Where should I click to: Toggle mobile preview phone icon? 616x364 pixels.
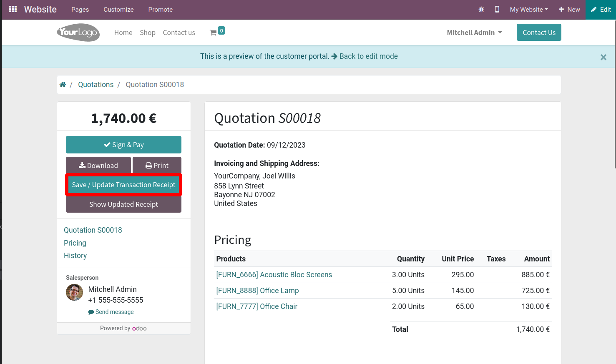(x=497, y=9)
